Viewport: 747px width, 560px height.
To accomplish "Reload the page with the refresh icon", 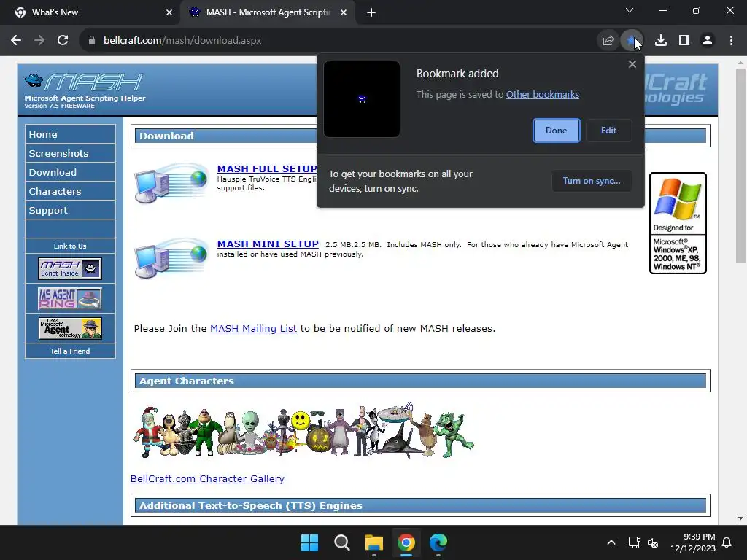I will 63,41.
